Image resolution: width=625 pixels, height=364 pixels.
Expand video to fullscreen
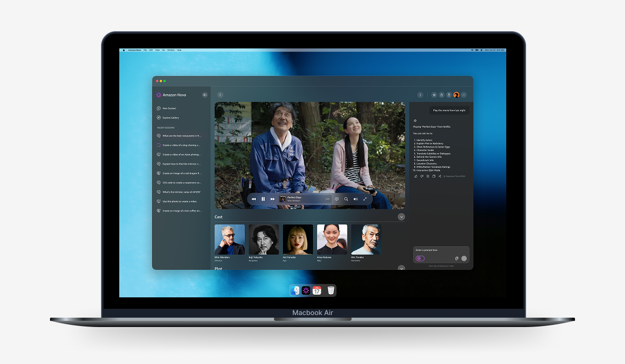coord(365,199)
